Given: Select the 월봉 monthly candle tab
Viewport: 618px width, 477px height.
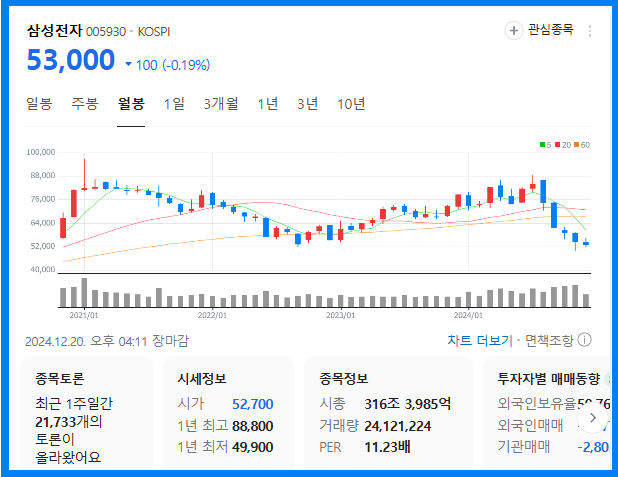Looking at the screenshot, I should pos(131,104).
